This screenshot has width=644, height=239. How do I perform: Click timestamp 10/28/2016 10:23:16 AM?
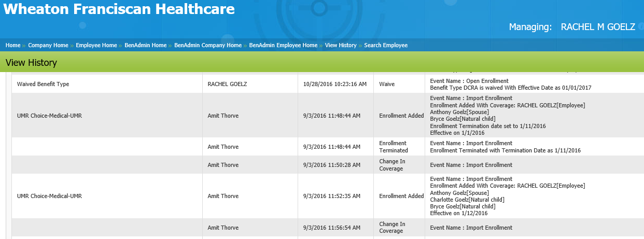pos(335,84)
